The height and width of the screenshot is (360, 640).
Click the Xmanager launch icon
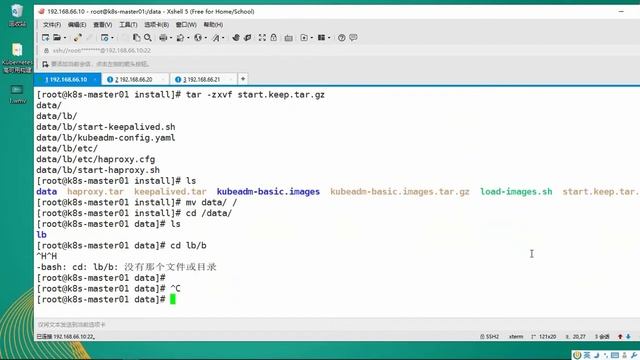(x=247, y=38)
